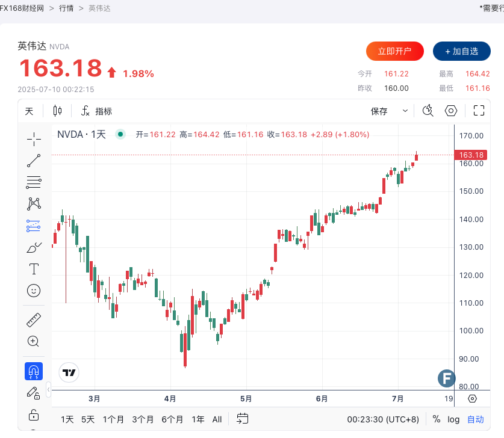
Task: Click the NVDA · 1天 chart legend title
Action: pyautogui.click(x=81, y=134)
